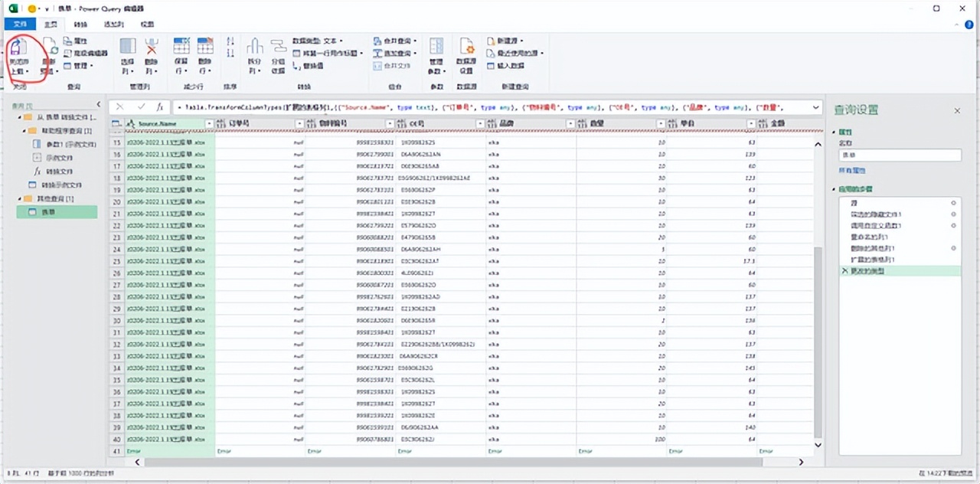
Task: Switch to the View ribbon tab
Action: point(146,25)
